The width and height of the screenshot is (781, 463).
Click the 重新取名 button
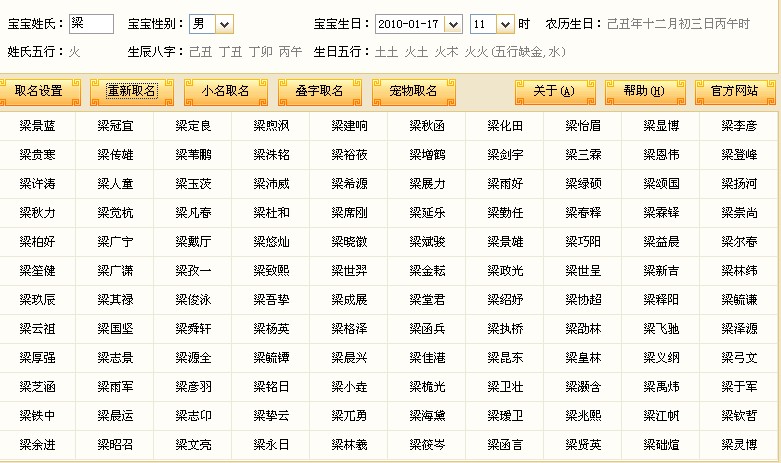(x=132, y=92)
